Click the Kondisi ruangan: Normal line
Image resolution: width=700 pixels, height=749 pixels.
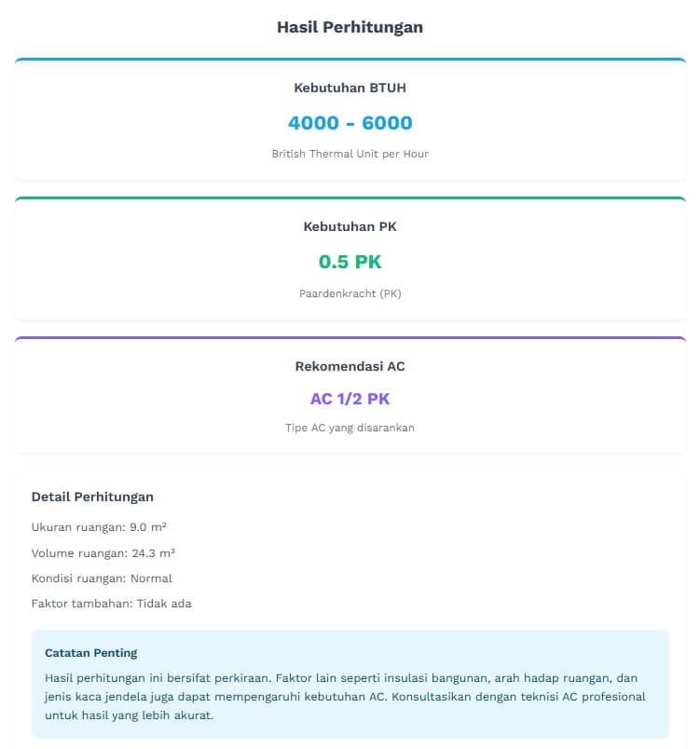pyautogui.click(x=102, y=579)
